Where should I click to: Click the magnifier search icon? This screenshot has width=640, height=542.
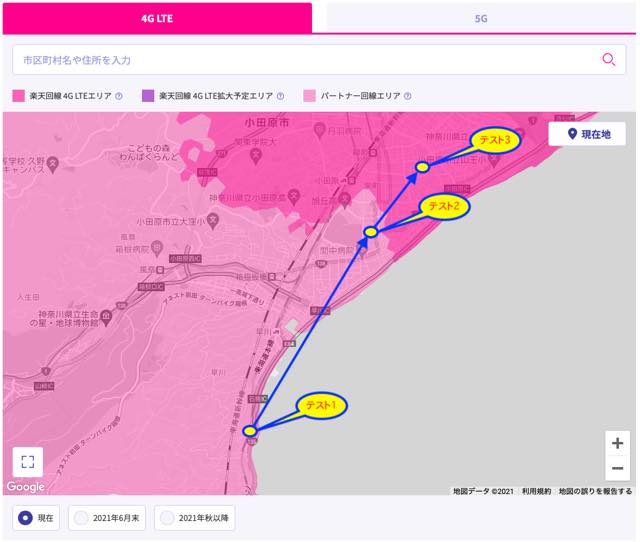tap(609, 60)
